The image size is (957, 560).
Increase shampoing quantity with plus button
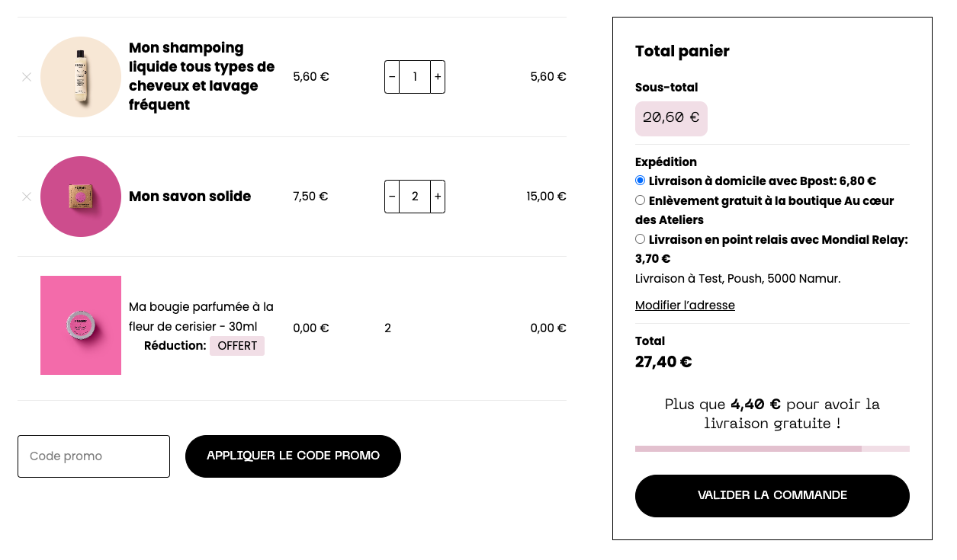point(438,77)
